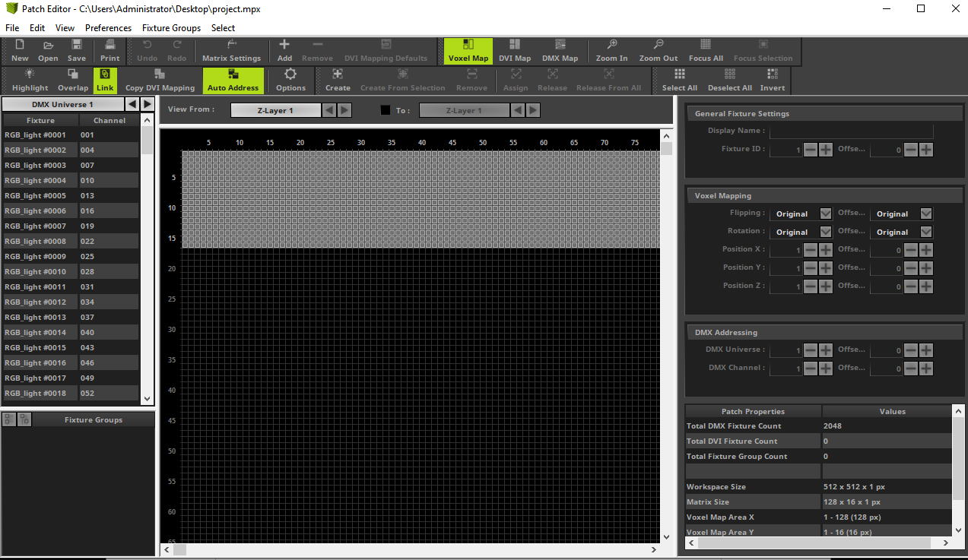The image size is (968, 560).
Task: Click the Focus All icon
Action: click(x=706, y=51)
